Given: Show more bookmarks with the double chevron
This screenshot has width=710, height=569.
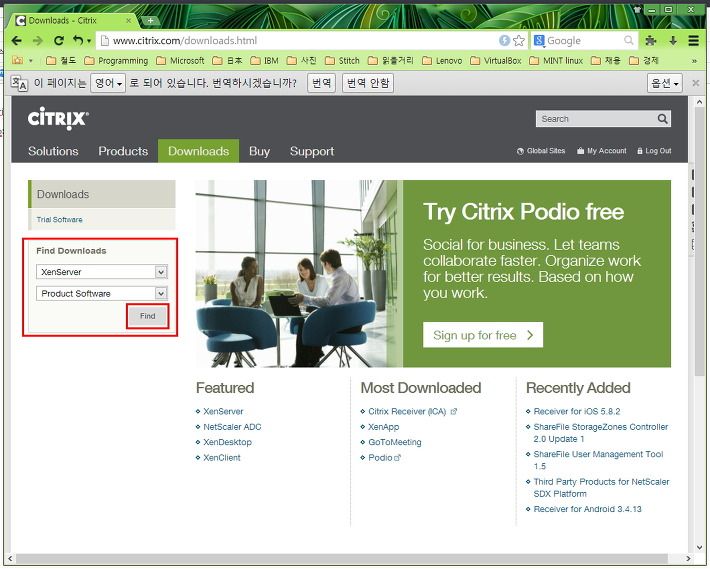Looking at the screenshot, I should pyautogui.click(x=694, y=61).
